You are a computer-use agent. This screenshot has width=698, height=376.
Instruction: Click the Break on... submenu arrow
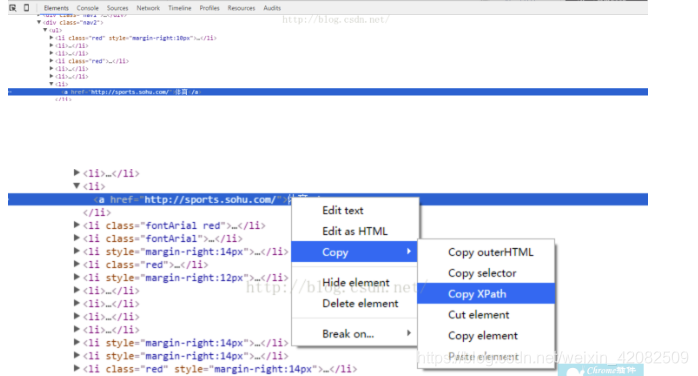409,333
